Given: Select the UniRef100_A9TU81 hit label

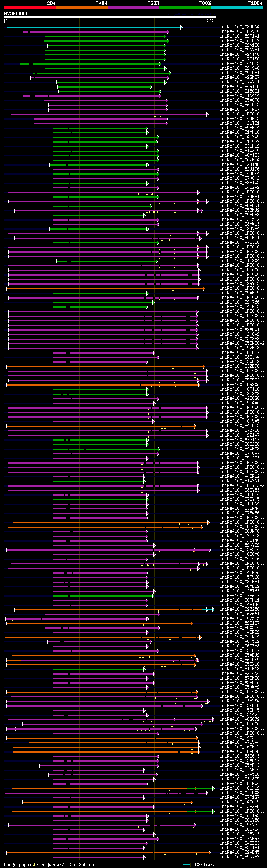Looking at the screenshot, I should coord(239,73).
